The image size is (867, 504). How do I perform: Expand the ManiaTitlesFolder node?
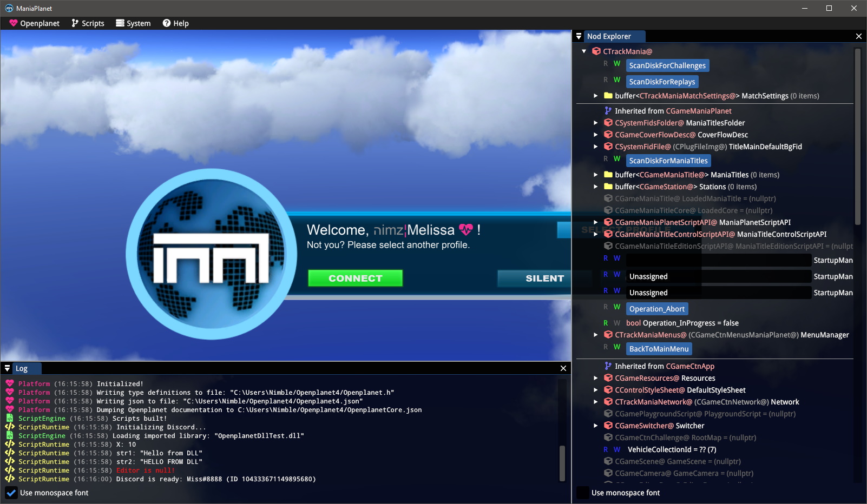pyautogui.click(x=595, y=123)
